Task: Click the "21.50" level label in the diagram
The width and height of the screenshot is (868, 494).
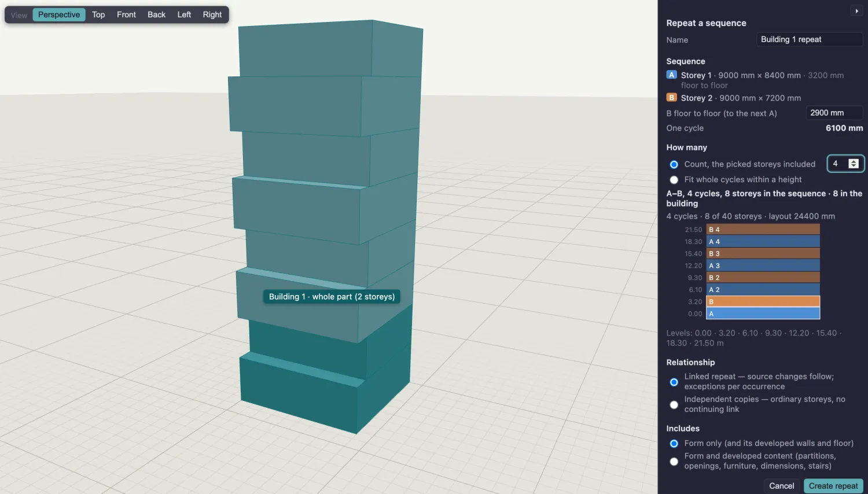Action: pos(693,230)
